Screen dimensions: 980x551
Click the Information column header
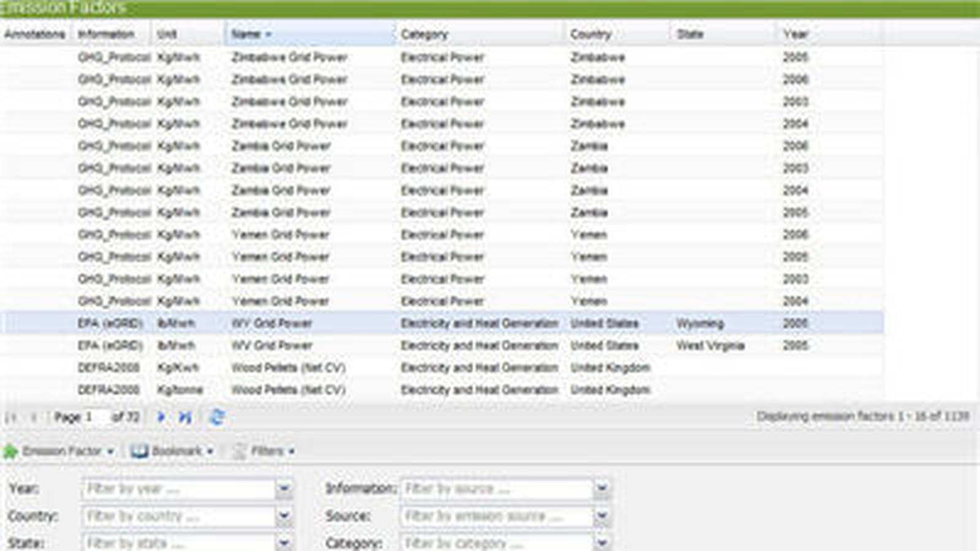111,34
